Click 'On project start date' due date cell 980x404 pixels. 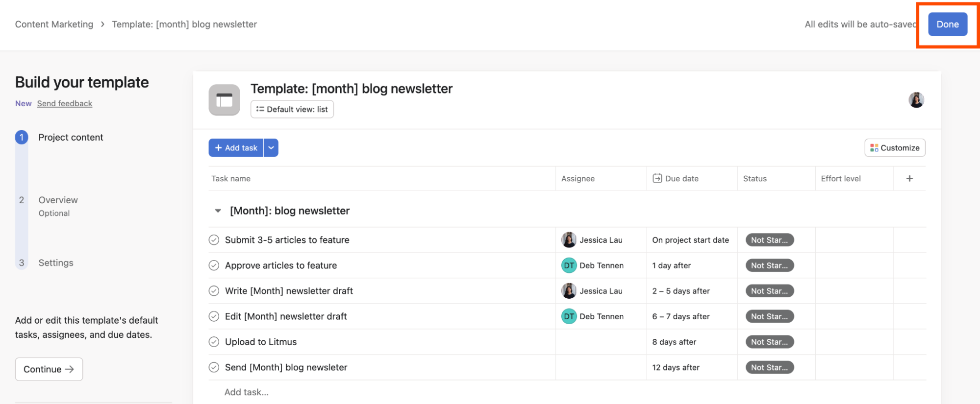(692, 240)
